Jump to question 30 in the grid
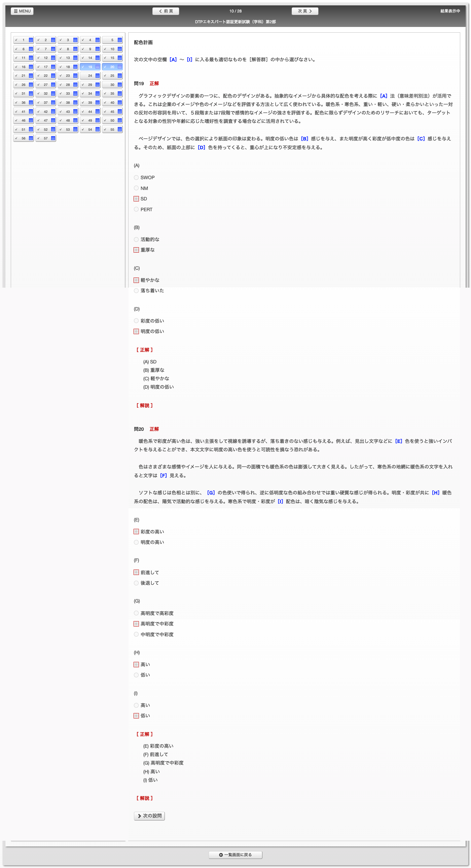Viewport: 471px width, 868px height. (x=110, y=85)
